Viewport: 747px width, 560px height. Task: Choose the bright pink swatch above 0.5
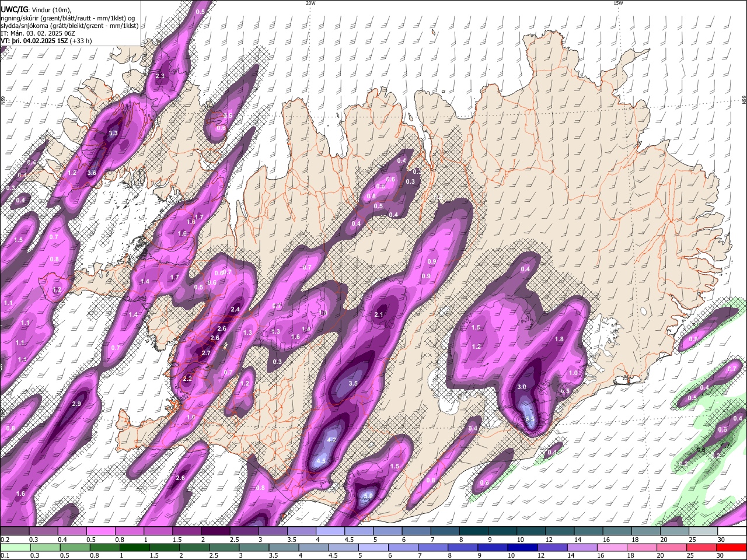[100, 531]
